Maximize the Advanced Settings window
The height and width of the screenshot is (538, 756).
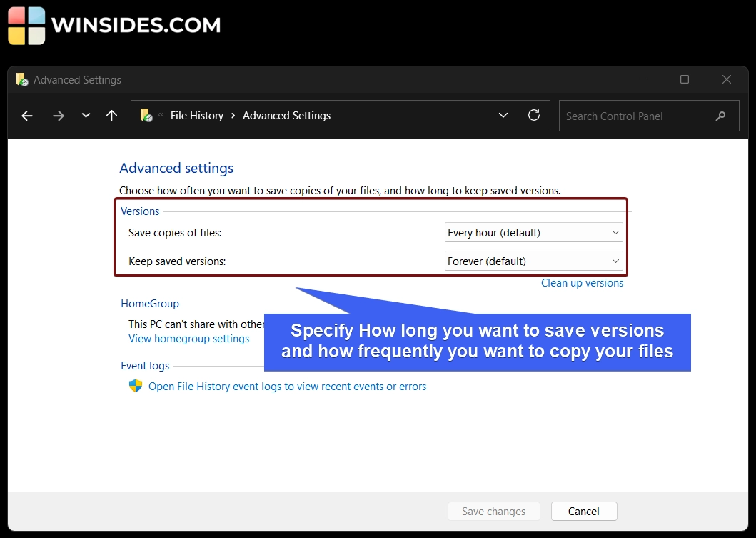point(685,79)
